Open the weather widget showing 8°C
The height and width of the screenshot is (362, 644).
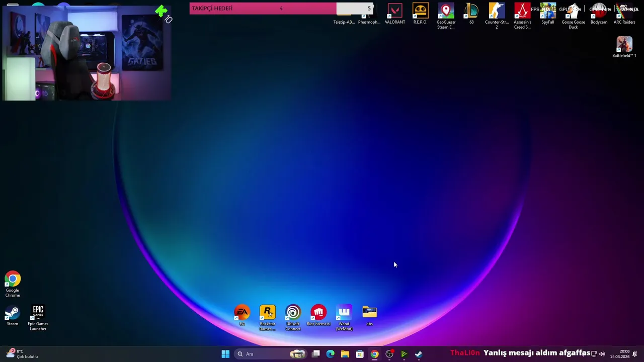pyautogui.click(x=22, y=354)
